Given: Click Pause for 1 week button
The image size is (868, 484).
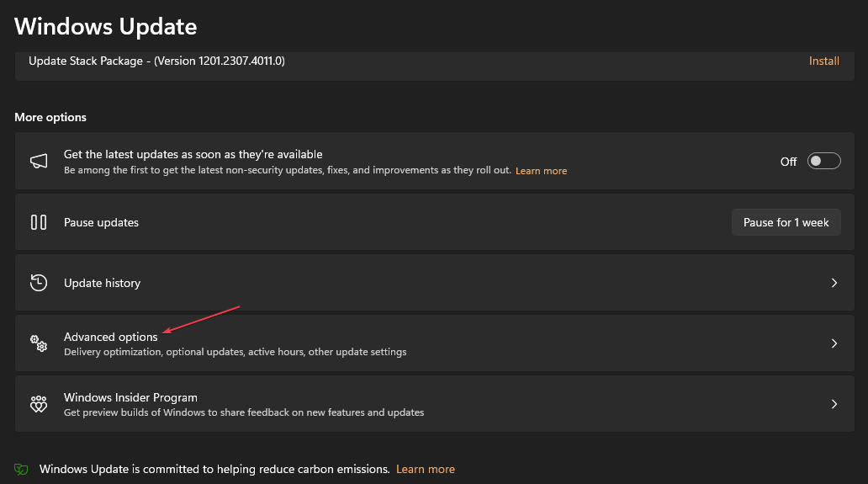Looking at the screenshot, I should point(786,222).
